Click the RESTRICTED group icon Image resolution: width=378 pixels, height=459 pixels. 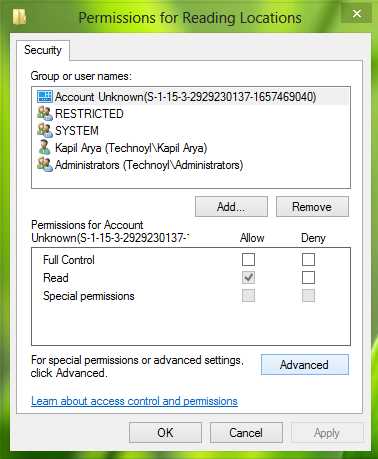(x=45, y=114)
